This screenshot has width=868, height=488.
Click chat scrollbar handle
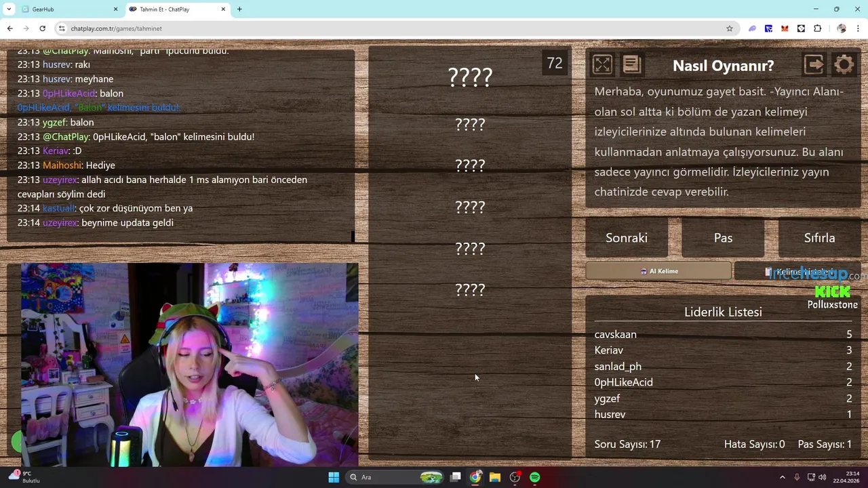(x=353, y=237)
